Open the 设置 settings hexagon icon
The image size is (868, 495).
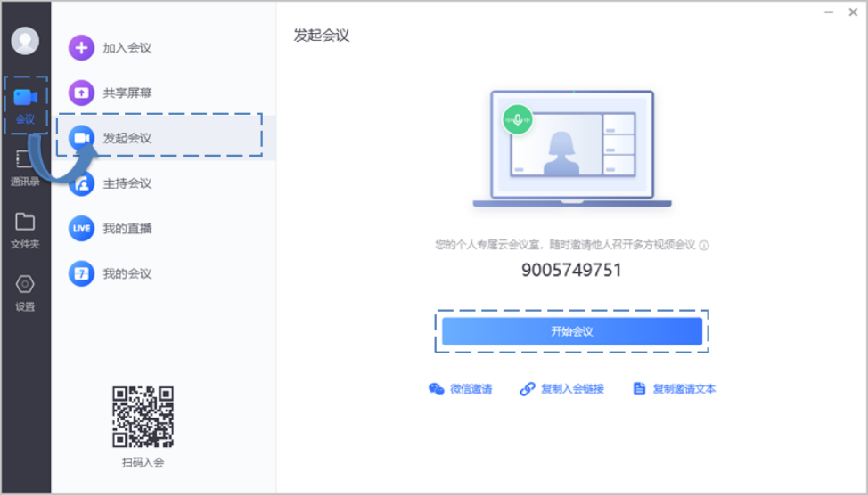[x=25, y=284]
